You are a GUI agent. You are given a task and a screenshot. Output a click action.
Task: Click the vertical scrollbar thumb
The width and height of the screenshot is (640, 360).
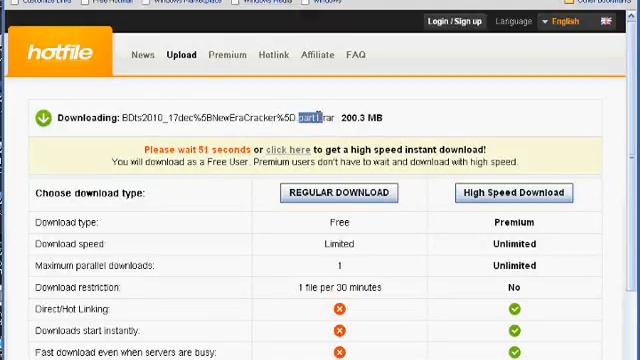pos(632,157)
